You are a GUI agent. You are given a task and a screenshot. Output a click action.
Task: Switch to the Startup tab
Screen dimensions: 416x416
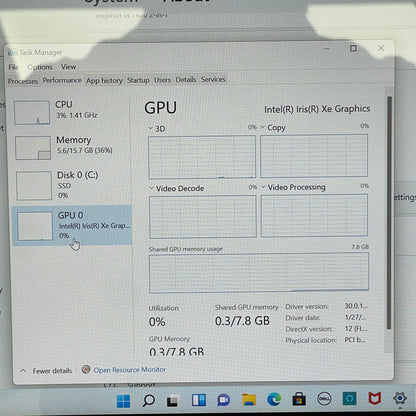coord(138,80)
